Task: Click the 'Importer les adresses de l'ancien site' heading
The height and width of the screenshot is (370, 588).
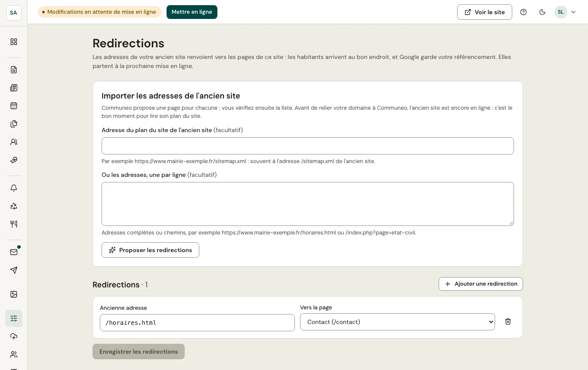Action: click(171, 96)
